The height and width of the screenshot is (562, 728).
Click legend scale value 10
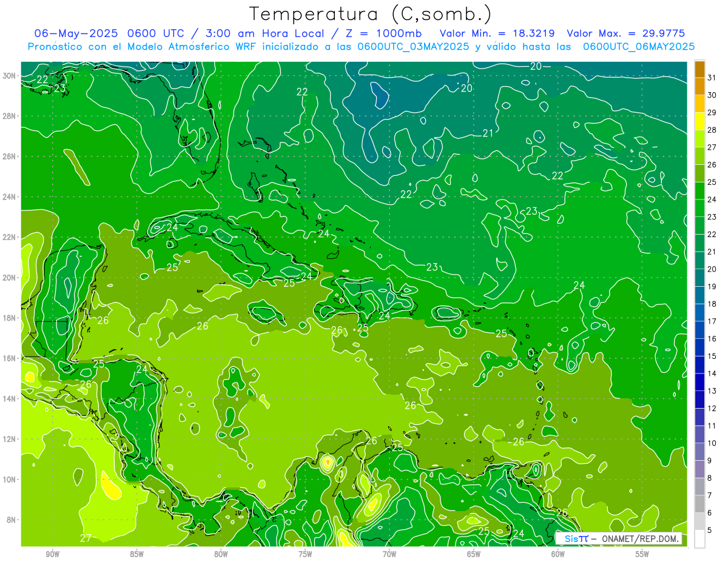(712, 443)
